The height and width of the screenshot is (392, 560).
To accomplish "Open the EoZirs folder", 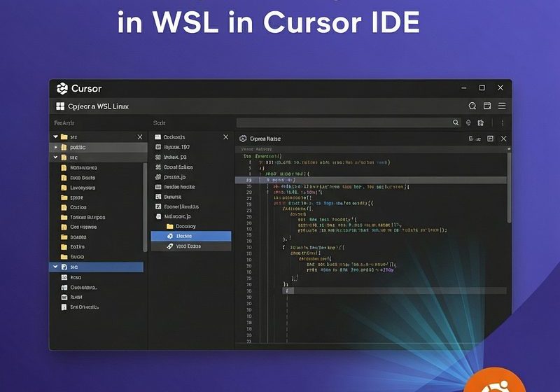I will (78, 246).
